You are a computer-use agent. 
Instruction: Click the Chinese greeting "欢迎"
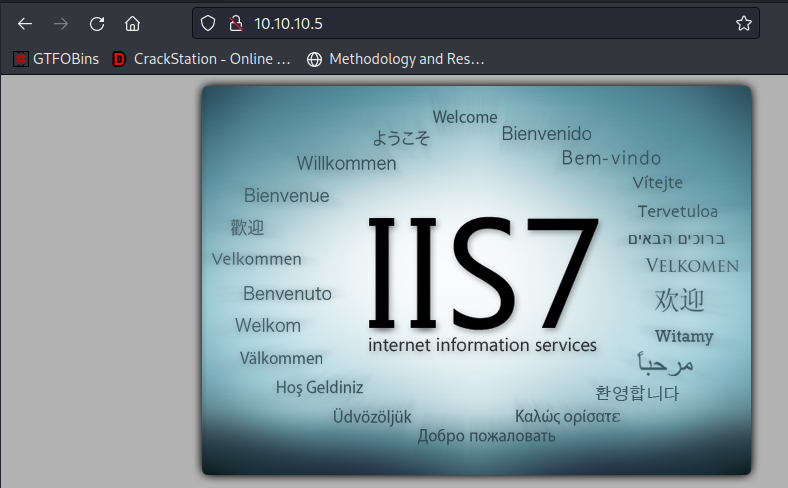[x=679, y=300]
